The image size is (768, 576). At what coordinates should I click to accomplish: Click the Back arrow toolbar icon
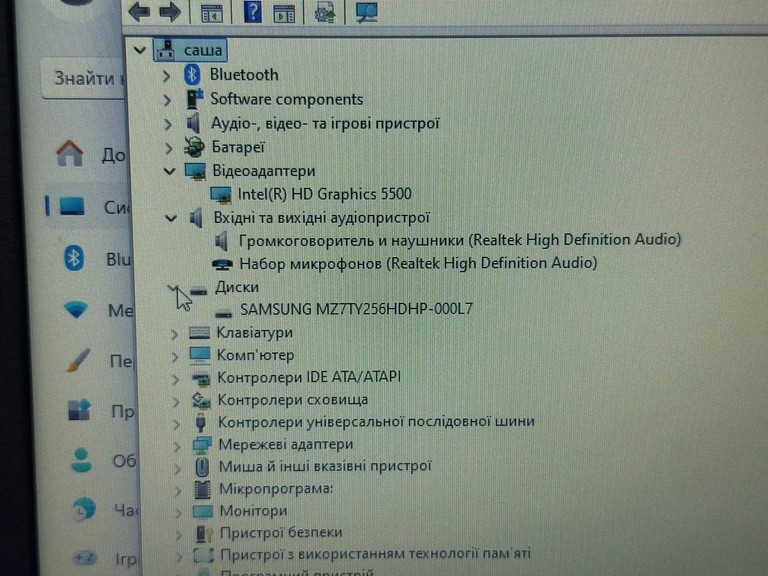coord(139,11)
